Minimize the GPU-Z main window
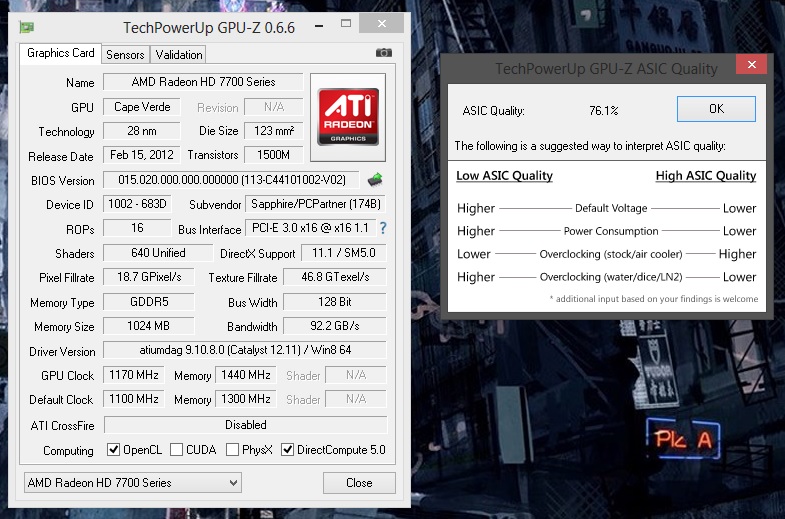Image resolution: width=785 pixels, height=519 pixels. [x=319, y=25]
